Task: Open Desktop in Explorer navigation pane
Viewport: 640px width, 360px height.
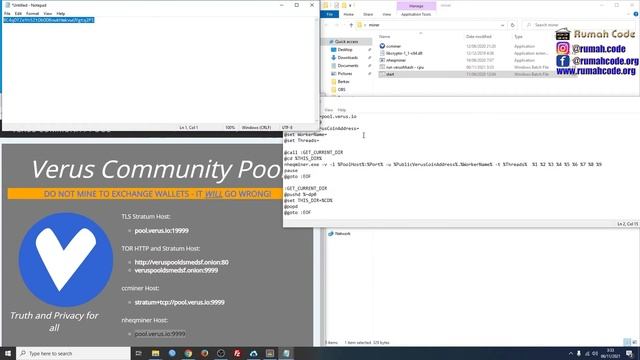Action: [x=345, y=50]
